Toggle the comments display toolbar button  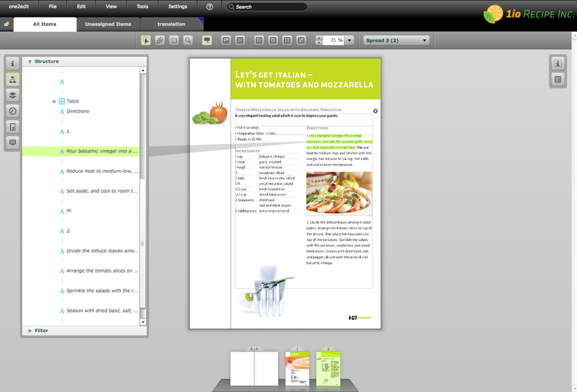[207, 40]
